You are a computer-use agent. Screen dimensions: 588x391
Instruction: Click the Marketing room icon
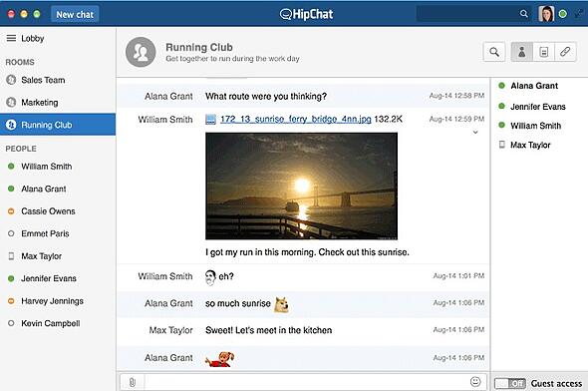[11, 102]
